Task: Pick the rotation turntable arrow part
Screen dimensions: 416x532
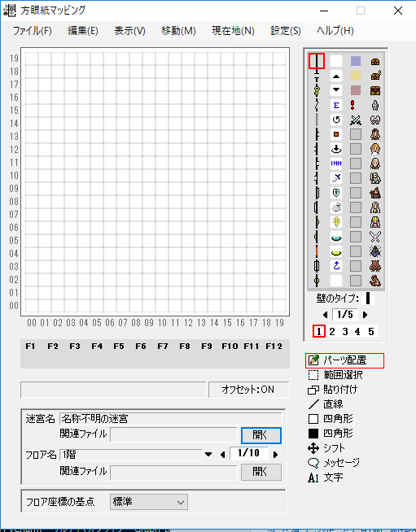Action: click(x=336, y=120)
